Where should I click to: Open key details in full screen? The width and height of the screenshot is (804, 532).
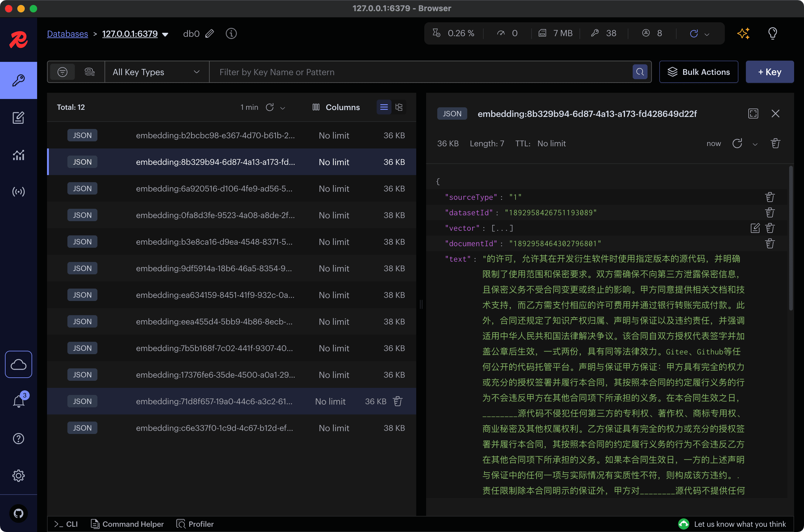[x=753, y=114]
